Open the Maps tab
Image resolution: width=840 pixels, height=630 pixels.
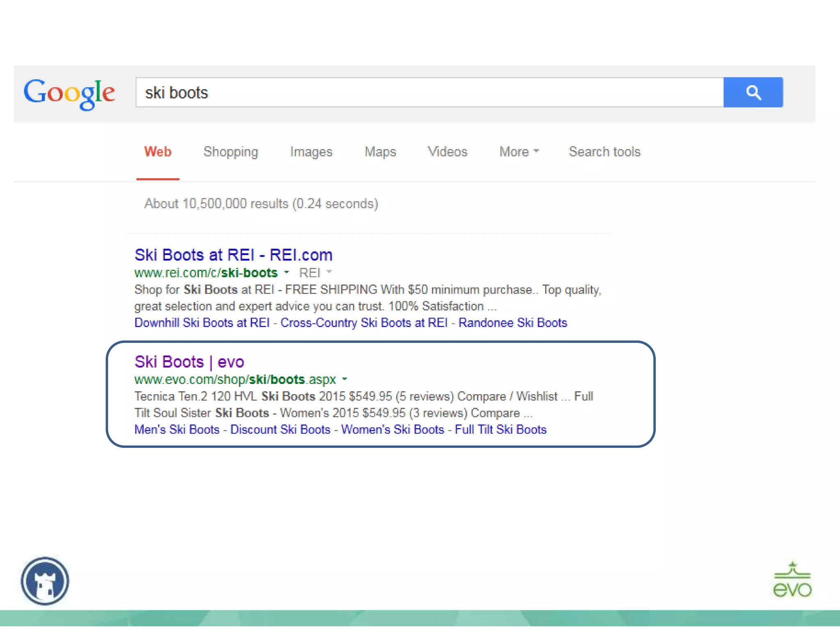380,152
